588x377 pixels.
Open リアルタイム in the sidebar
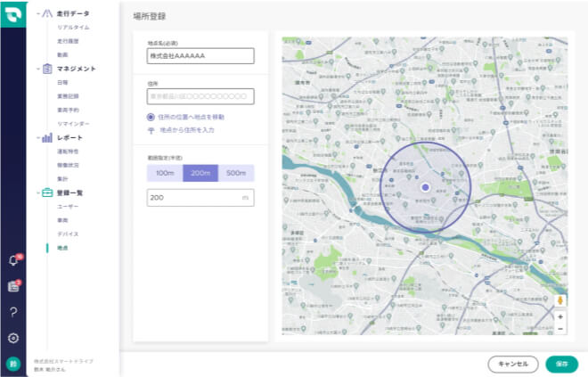(72, 29)
